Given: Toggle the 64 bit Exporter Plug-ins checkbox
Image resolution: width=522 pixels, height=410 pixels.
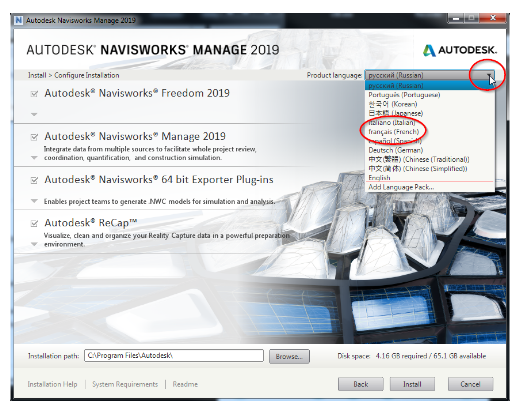Looking at the screenshot, I should 34,180.
